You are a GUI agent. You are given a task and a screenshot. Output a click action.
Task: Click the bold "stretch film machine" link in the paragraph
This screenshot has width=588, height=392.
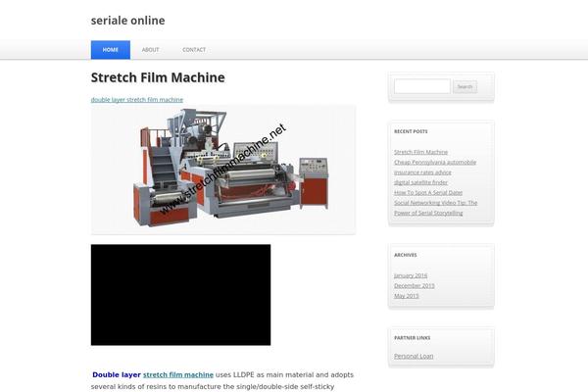click(x=177, y=374)
